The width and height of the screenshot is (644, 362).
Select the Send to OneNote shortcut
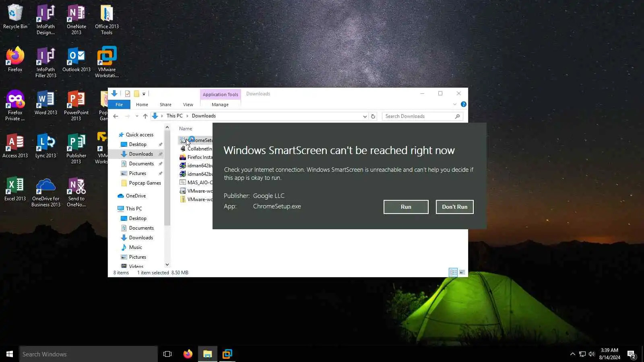pyautogui.click(x=76, y=191)
